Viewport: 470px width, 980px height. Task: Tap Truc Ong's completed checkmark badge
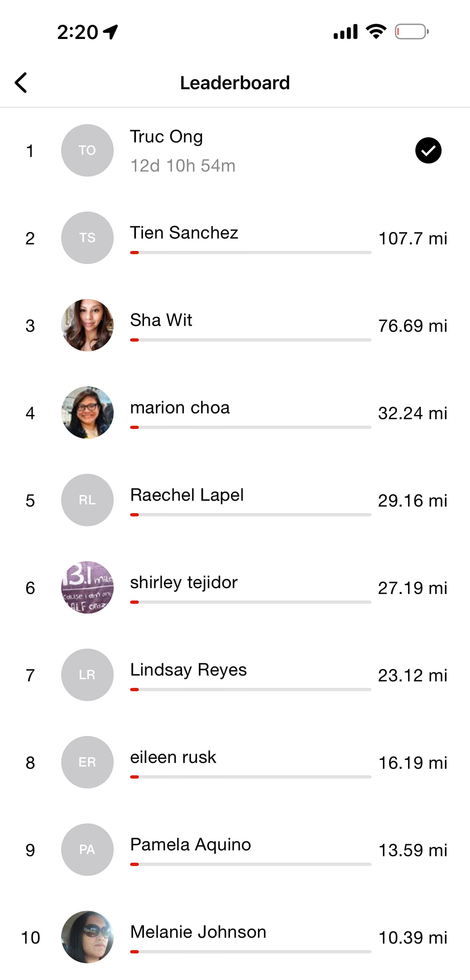(428, 150)
